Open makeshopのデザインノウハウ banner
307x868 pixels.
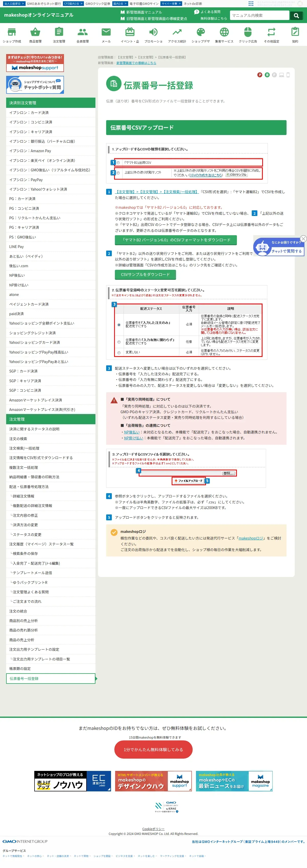pos(153,781)
